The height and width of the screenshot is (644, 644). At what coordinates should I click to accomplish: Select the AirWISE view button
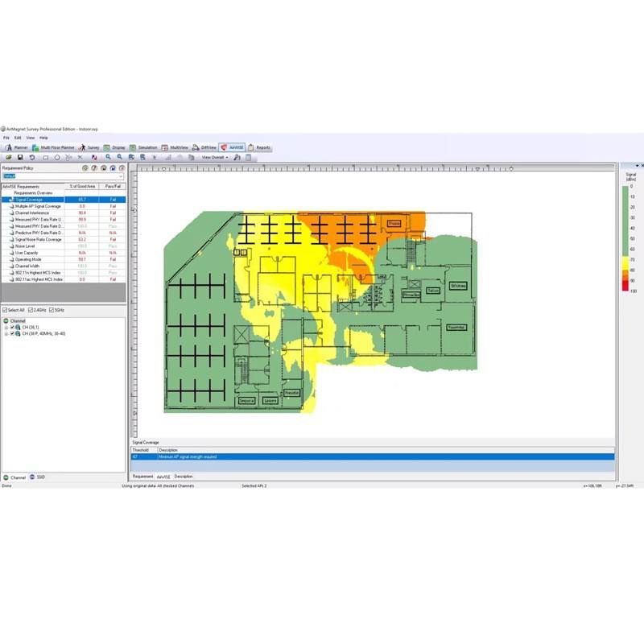(x=232, y=147)
